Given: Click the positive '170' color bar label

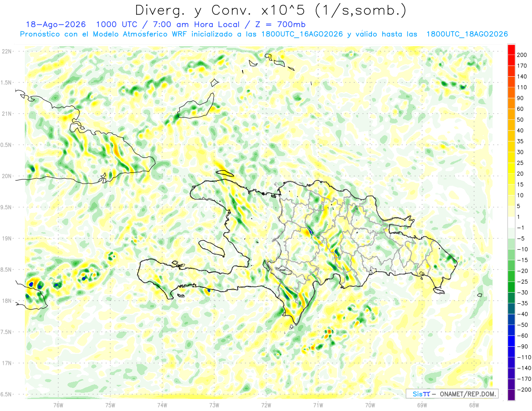Looking at the screenshot, I should [x=522, y=66].
